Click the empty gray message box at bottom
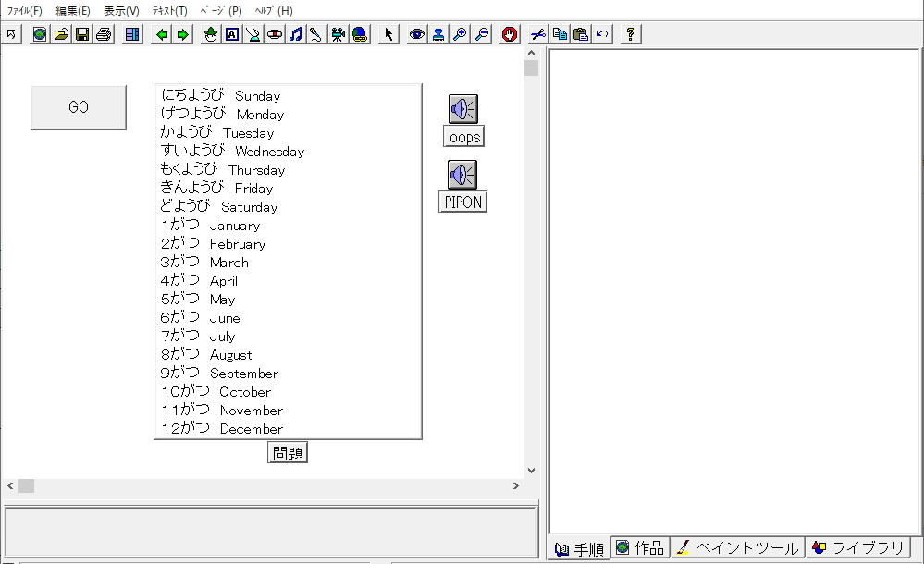 click(x=271, y=531)
